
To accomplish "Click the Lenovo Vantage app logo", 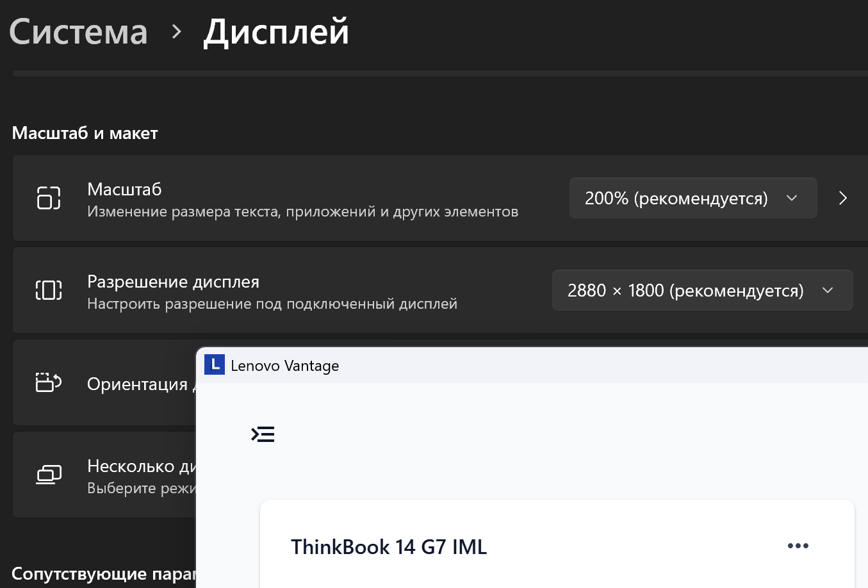I will click(215, 364).
